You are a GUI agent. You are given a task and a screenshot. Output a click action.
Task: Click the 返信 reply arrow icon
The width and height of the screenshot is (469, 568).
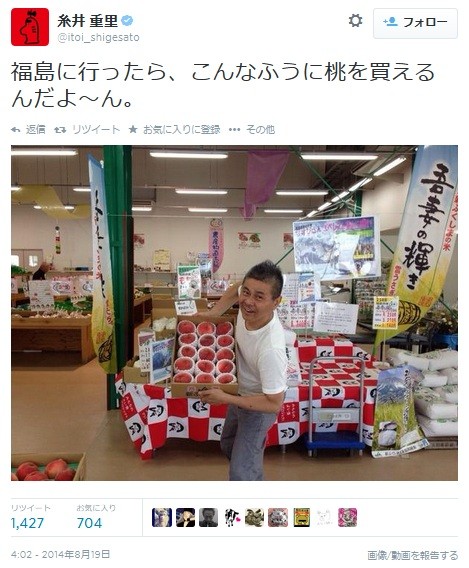(x=15, y=130)
